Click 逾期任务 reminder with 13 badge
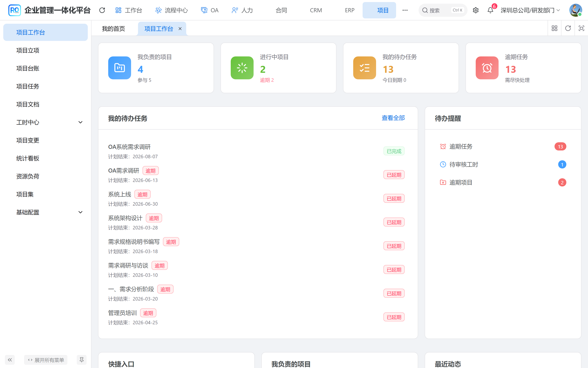 (x=503, y=147)
